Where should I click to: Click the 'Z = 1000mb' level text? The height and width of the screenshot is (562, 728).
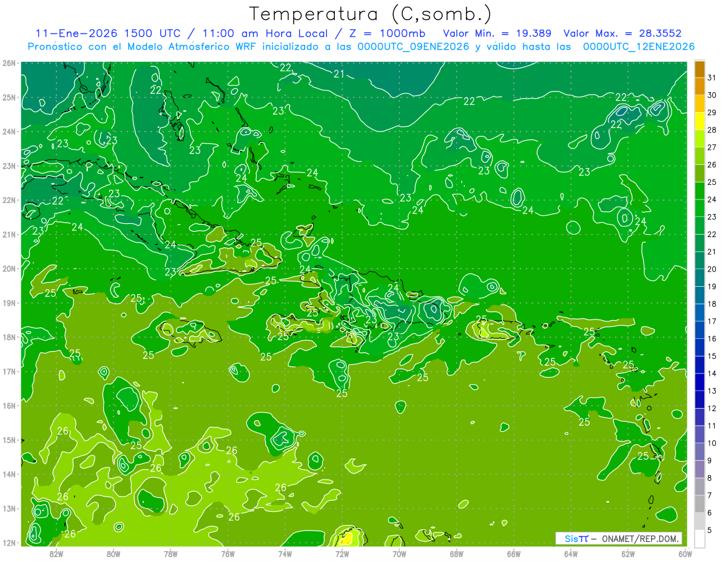click(386, 33)
